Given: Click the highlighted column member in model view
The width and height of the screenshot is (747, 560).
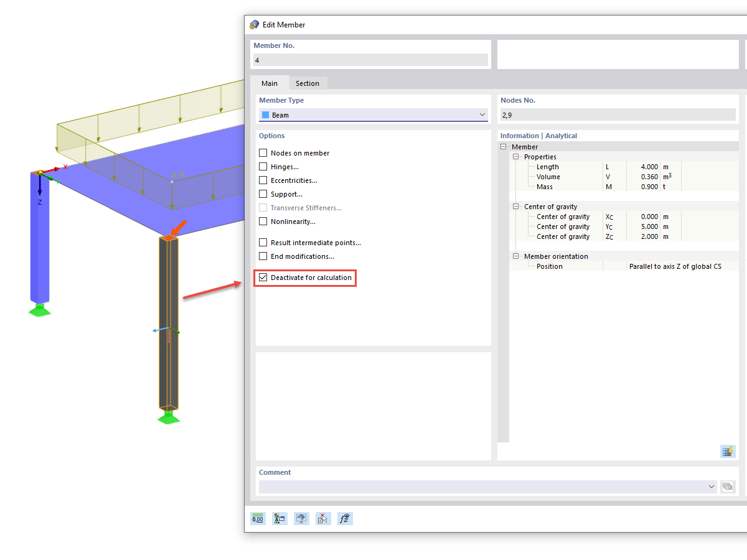Looking at the screenshot, I should 168,324.
